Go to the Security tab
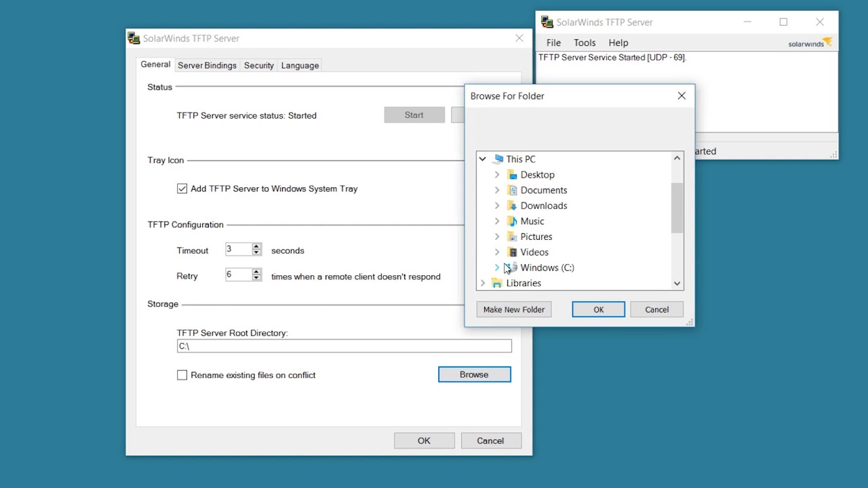Image resolution: width=868 pixels, height=488 pixels. [259, 66]
